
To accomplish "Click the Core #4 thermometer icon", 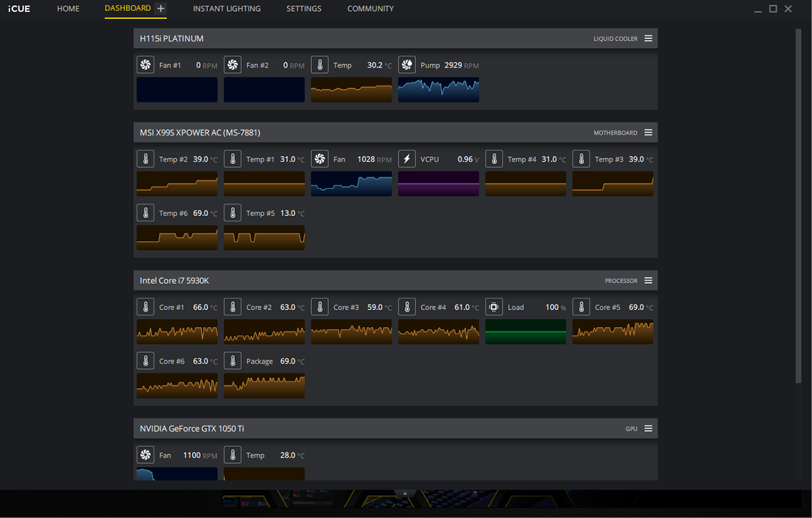I will click(x=407, y=307).
